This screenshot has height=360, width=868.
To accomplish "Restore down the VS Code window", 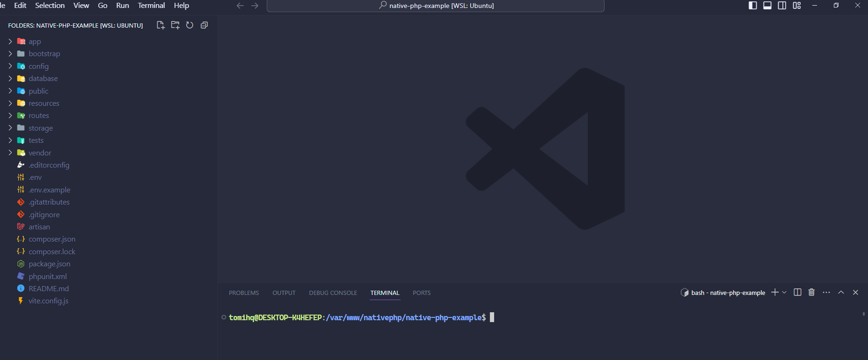I will pyautogui.click(x=836, y=6).
